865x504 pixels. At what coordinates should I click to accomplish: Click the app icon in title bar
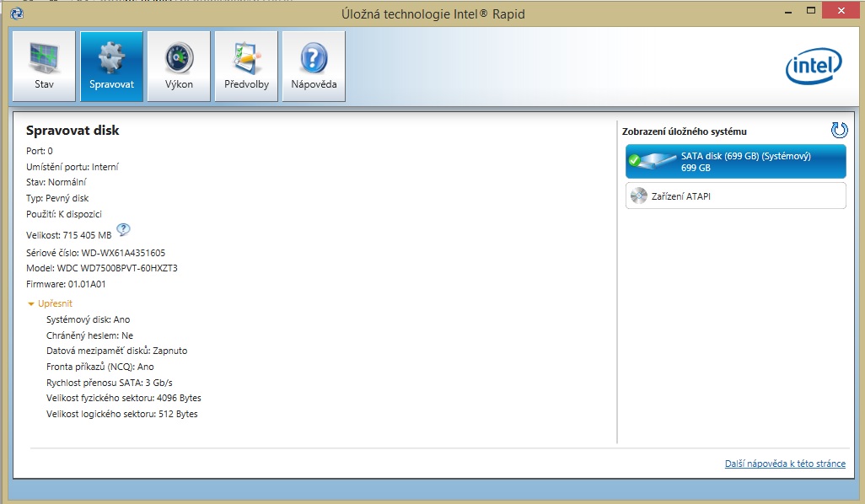(x=17, y=13)
